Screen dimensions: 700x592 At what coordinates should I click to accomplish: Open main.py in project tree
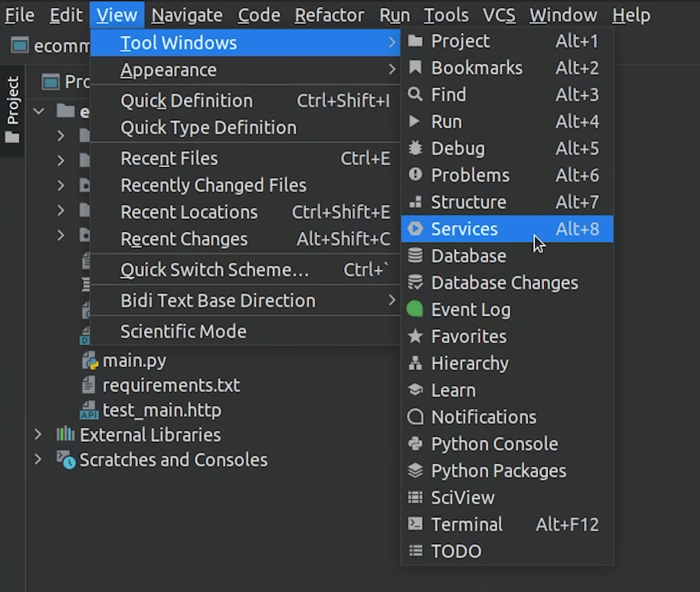(x=134, y=361)
